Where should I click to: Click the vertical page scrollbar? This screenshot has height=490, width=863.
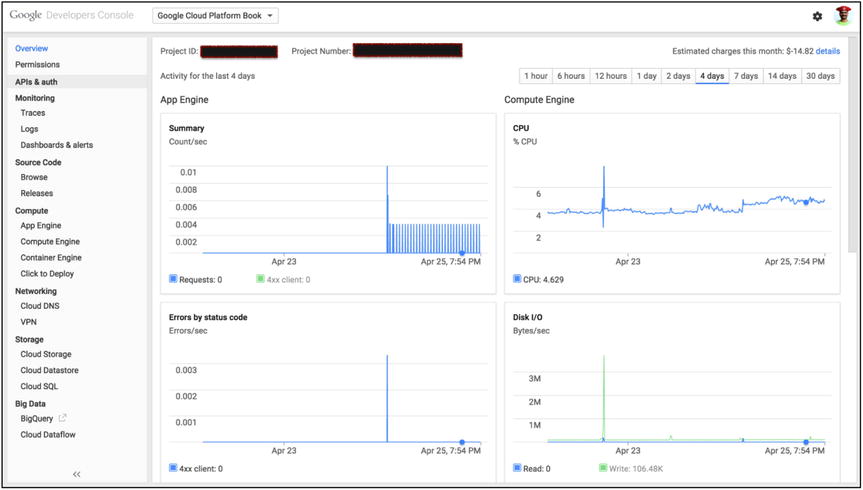click(x=853, y=143)
